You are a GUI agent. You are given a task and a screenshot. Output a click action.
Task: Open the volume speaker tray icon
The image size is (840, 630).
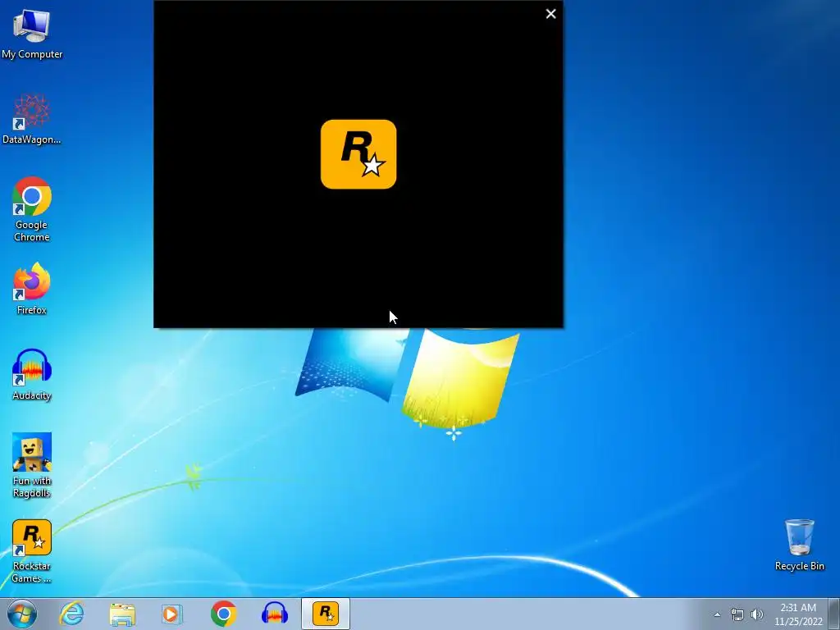click(x=756, y=614)
